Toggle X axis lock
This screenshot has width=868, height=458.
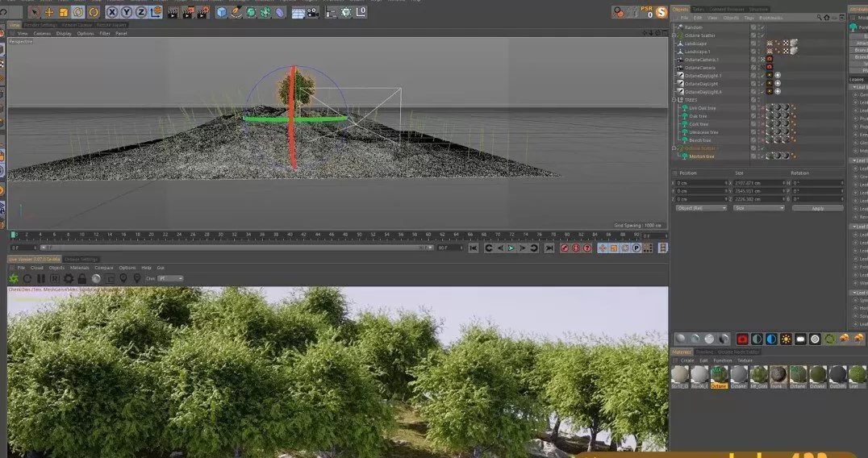click(x=113, y=12)
